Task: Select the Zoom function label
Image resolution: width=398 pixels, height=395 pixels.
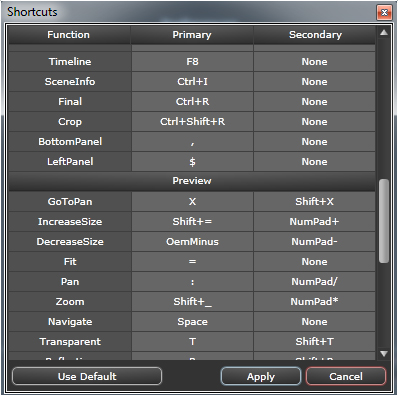Action: tap(70, 302)
